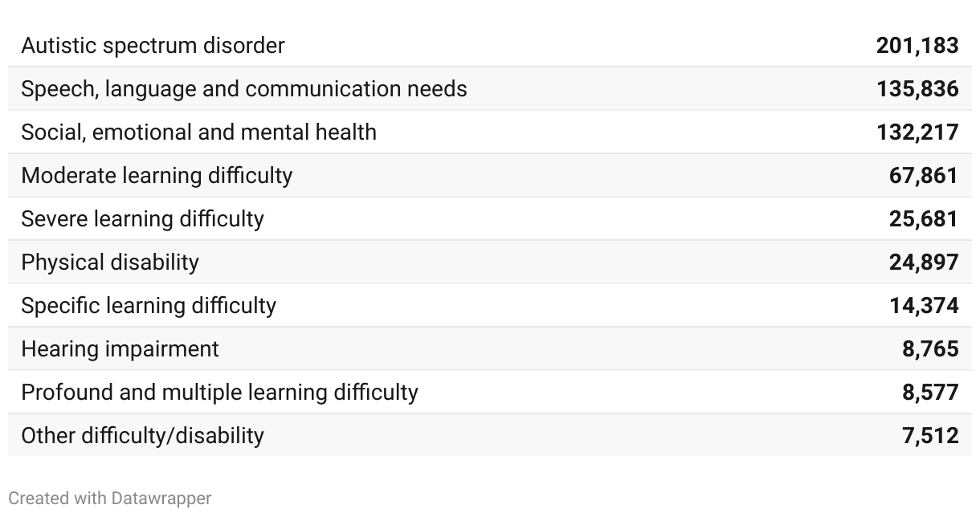Select Other difficulty/disability row label
980x517 pixels.
point(142,436)
